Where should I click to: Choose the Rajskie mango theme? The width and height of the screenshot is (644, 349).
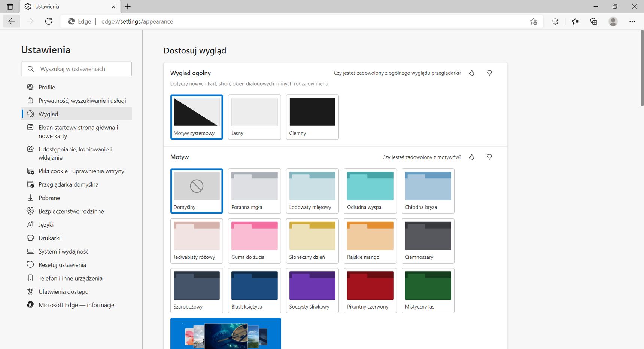point(370,241)
